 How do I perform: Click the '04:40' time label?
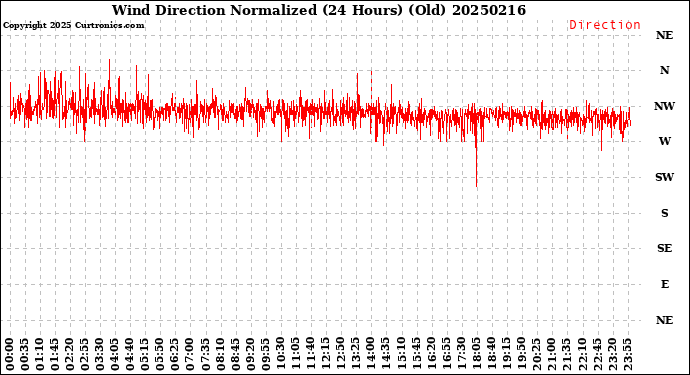tap(130, 355)
